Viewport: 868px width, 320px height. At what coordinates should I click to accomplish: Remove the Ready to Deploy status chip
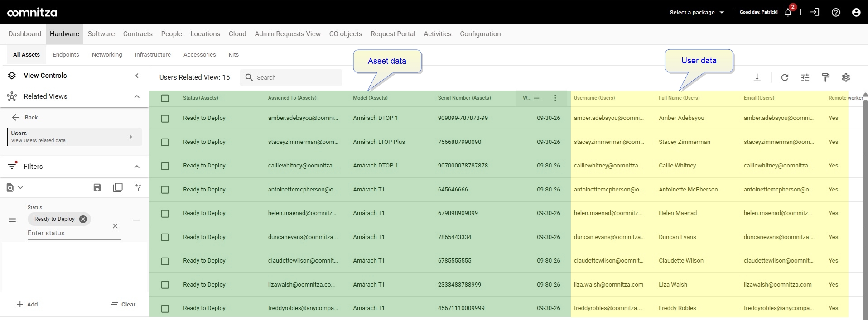[x=83, y=219]
